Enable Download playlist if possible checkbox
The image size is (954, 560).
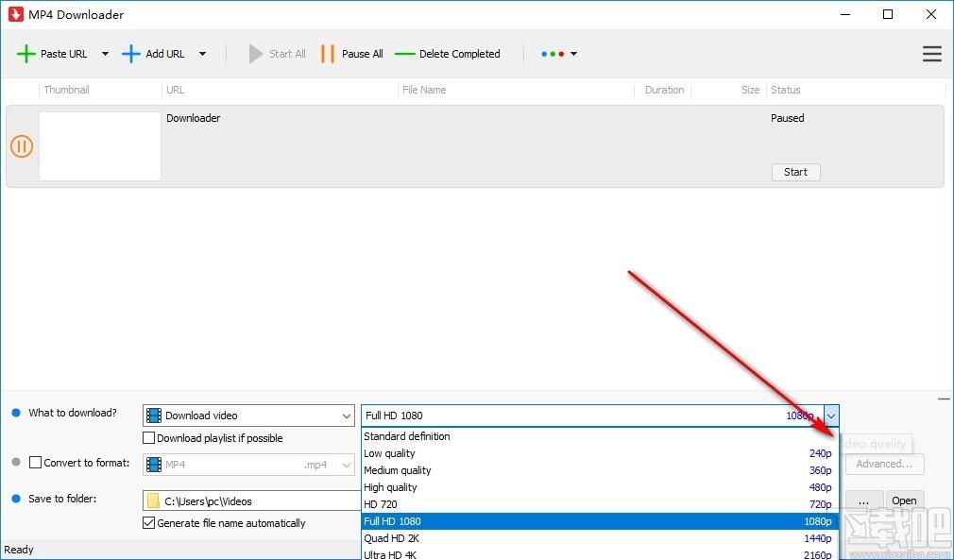(148, 438)
